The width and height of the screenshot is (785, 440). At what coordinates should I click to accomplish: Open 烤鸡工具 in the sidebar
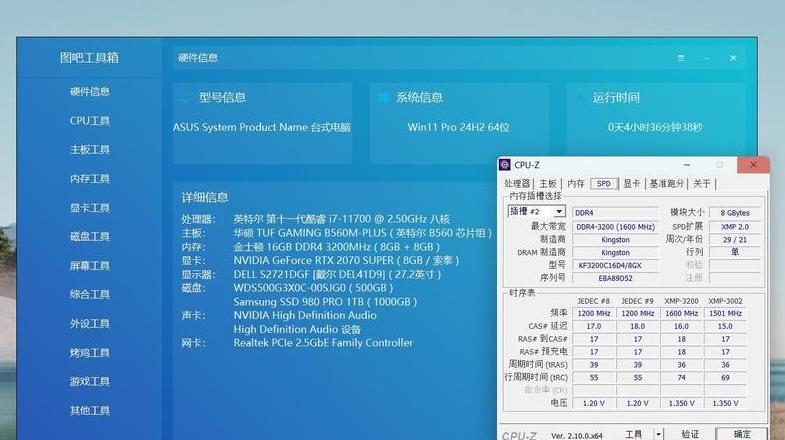[90, 352]
